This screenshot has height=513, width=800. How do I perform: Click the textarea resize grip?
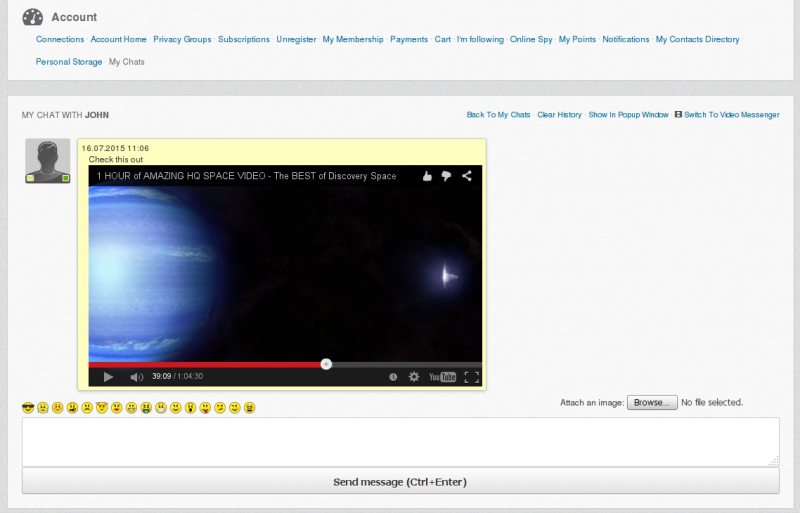(774, 461)
